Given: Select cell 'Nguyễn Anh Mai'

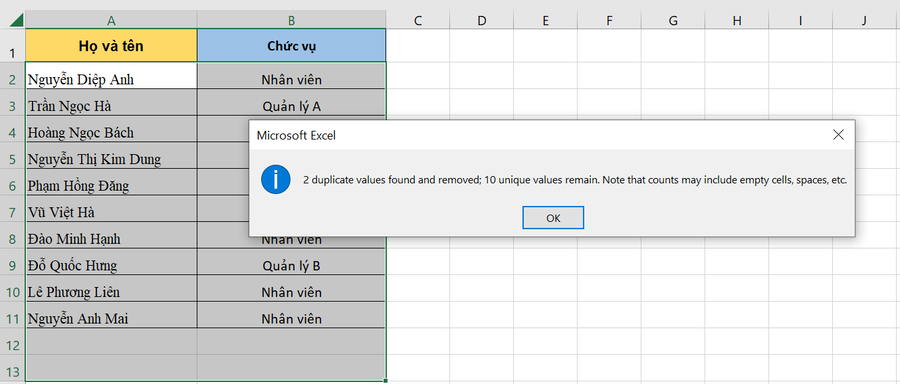Looking at the screenshot, I should pos(111,315).
